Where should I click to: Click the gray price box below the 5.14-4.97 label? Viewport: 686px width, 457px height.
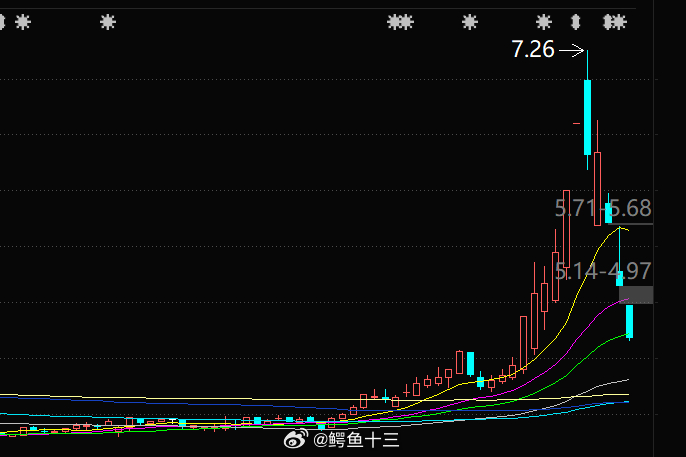[636, 295]
